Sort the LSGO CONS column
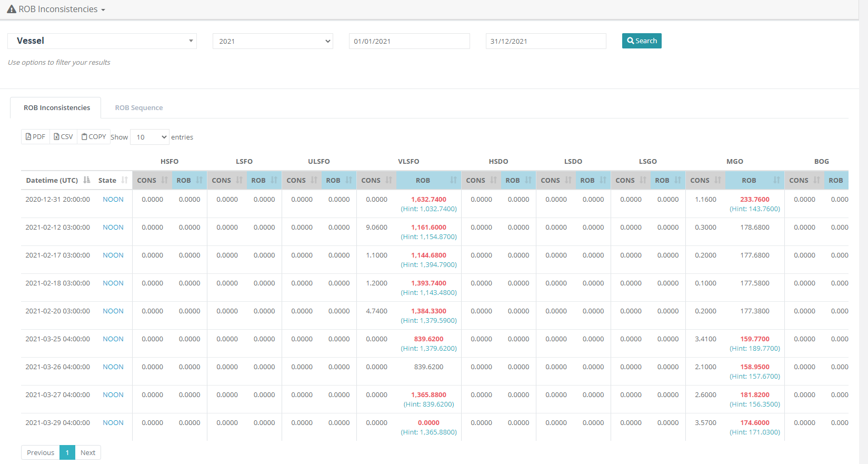Screen dimensions: 868x464 [631, 180]
